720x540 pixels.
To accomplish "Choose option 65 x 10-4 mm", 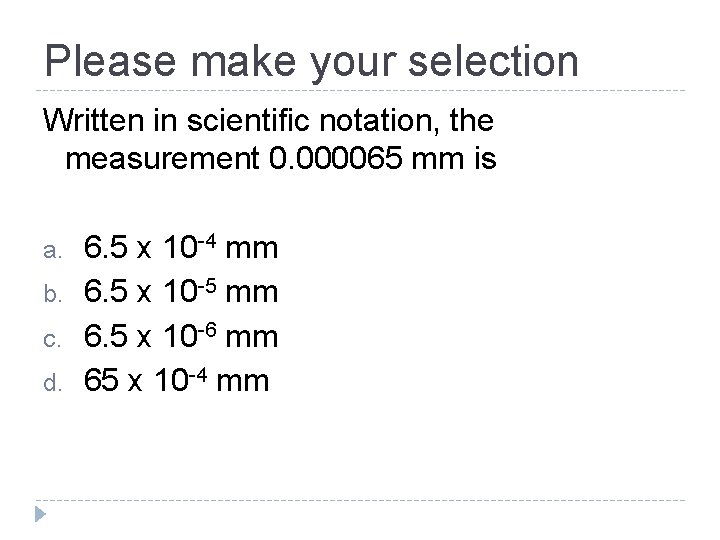I will 176,380.
